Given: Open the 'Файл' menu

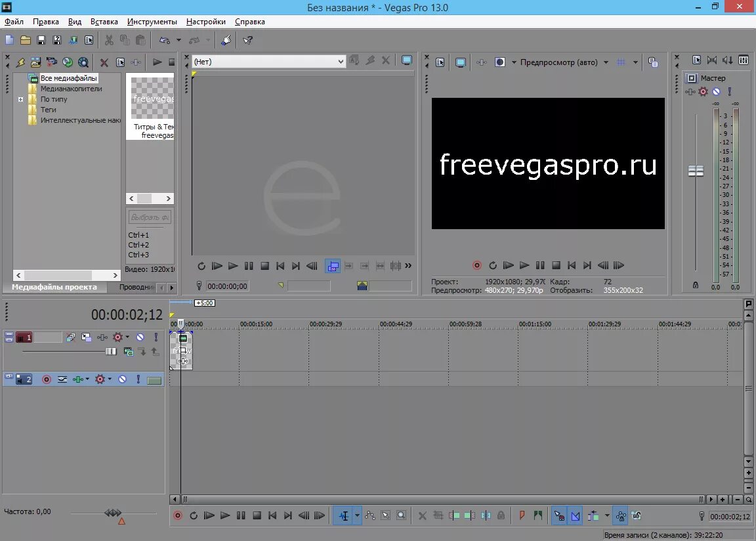Looking at the screenshot, I should (x=14, y=22).
